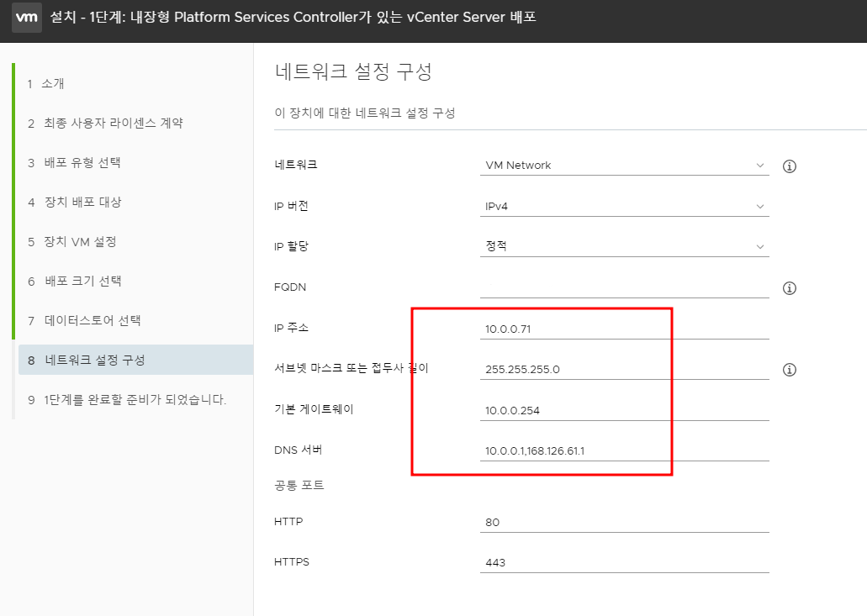Click the 네트워크 설정 구성 page heading
Image resolution: width=867 pixels, height=616 pixels.
[x=353, y=71]
